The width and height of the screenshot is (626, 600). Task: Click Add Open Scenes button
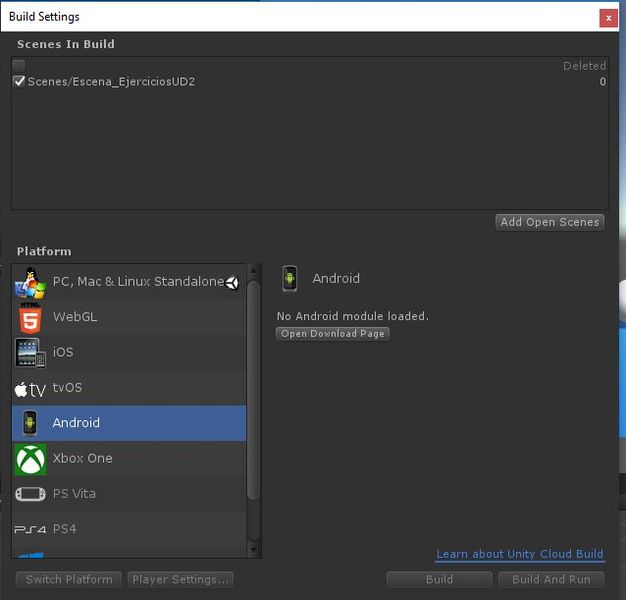pos(550,222)
